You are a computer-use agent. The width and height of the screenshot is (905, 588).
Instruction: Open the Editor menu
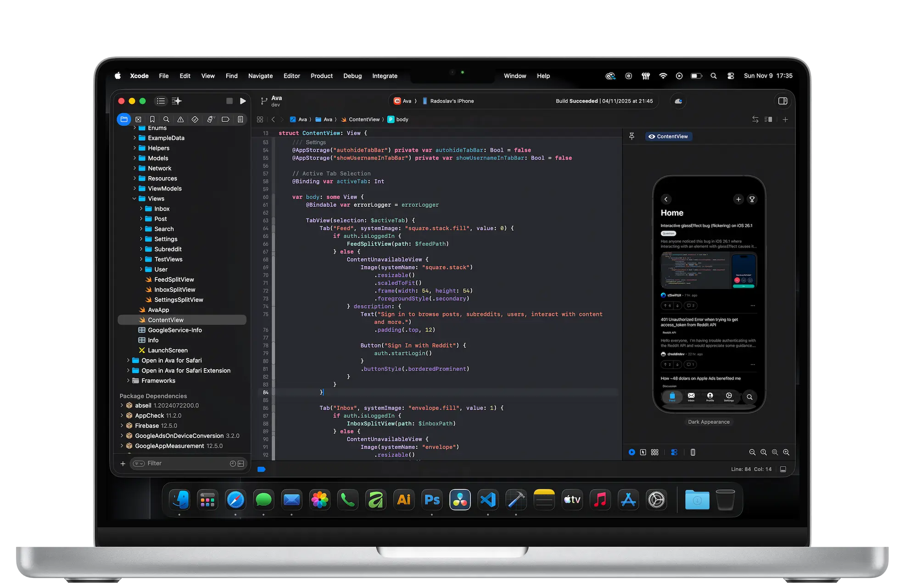tap(291, 76)
